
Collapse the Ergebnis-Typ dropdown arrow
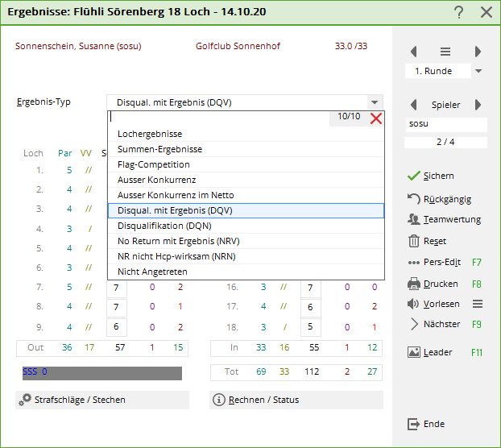pos(374,102)
